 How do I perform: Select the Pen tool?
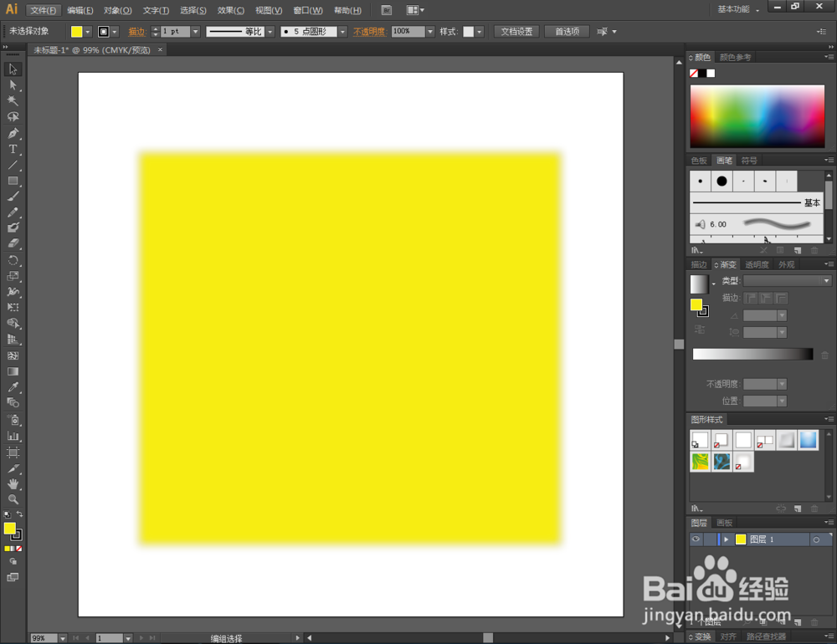click(13, 133)
